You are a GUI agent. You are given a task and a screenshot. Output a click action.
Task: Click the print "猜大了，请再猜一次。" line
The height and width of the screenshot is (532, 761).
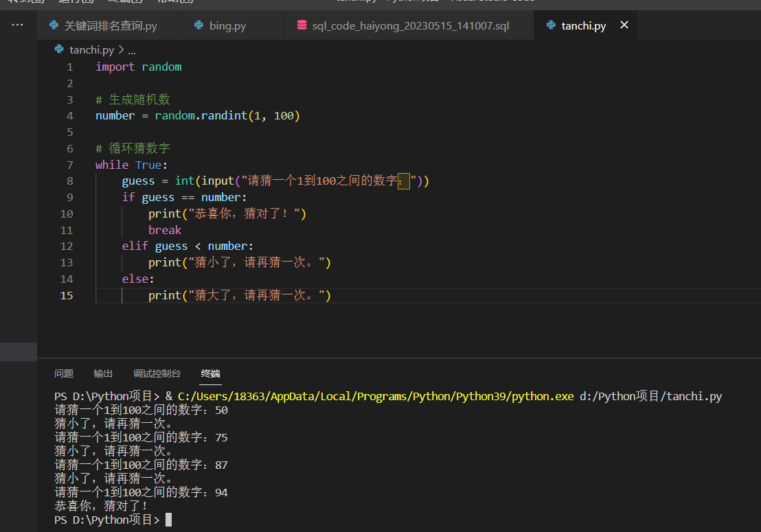coord(239,295)
